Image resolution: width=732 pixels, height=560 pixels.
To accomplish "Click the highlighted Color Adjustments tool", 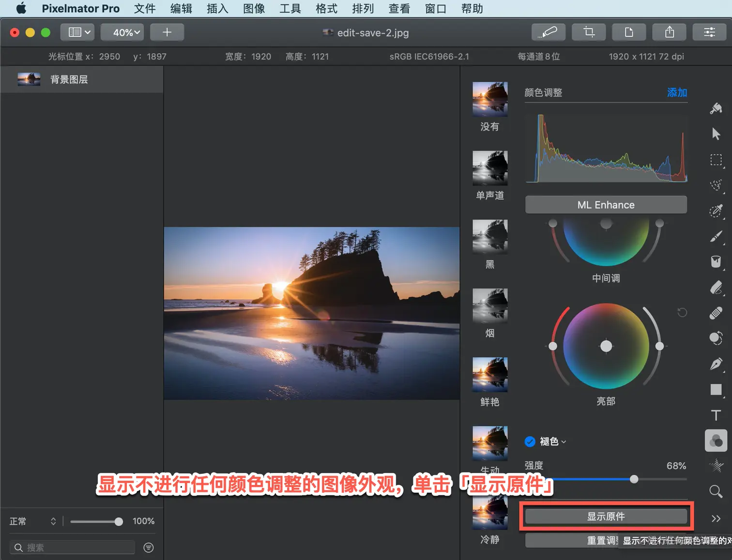I will (x=716, y=440).
